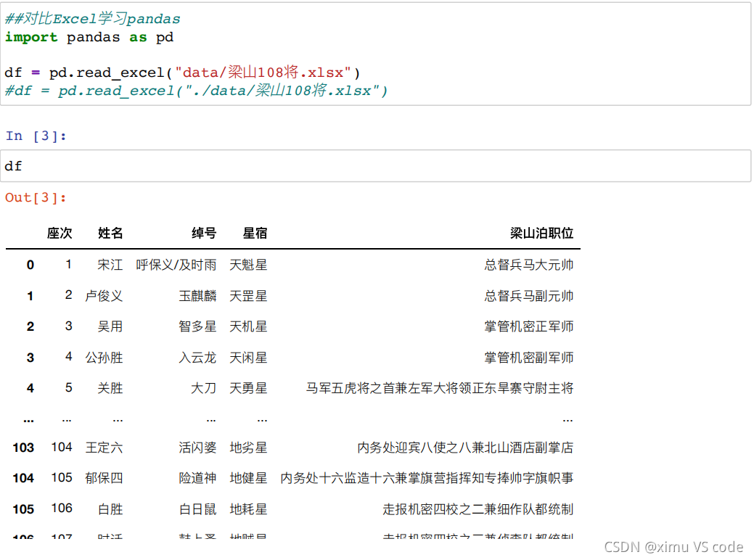This screenshot has height=560, width=754.
Task: Click the comment line '##对比Excel学习pandas'
Action: pyautogui.click(x=92, y=18)
